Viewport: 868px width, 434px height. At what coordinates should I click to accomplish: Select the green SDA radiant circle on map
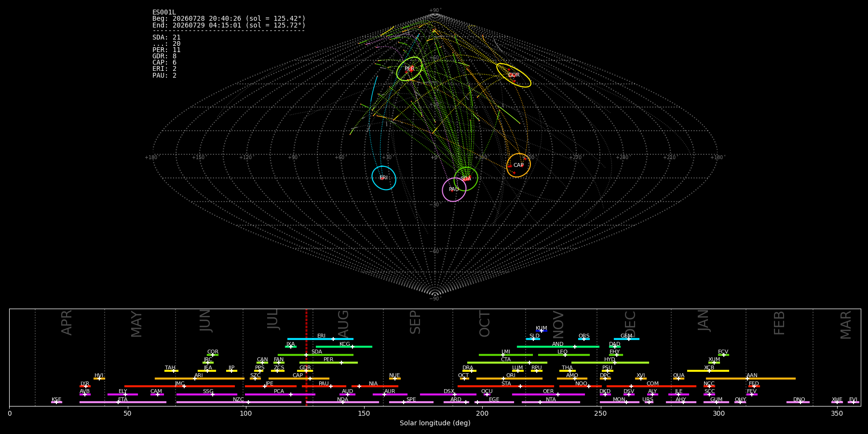click(466, 179)
